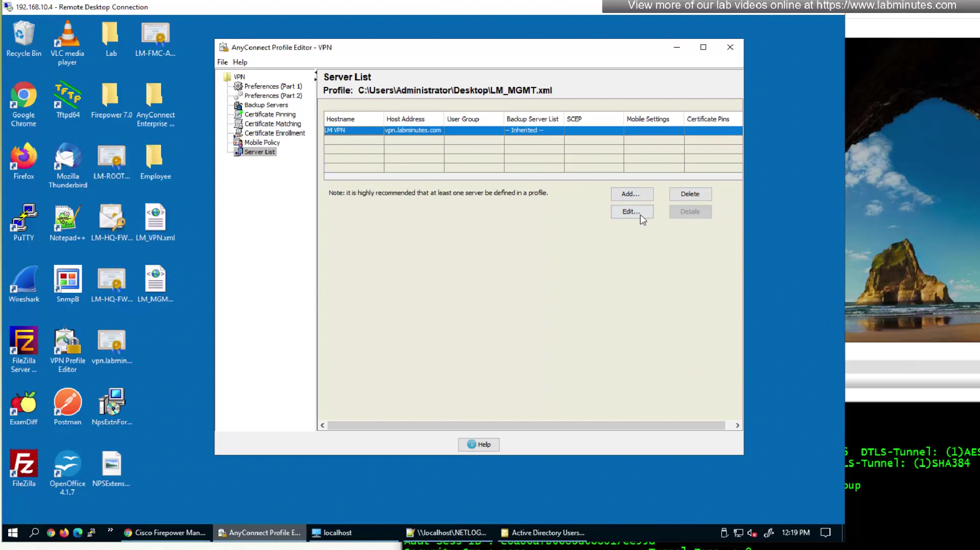The image size is (980, 550).
Task: Select the LM VPN server row
Action: [x=353, y=130]
